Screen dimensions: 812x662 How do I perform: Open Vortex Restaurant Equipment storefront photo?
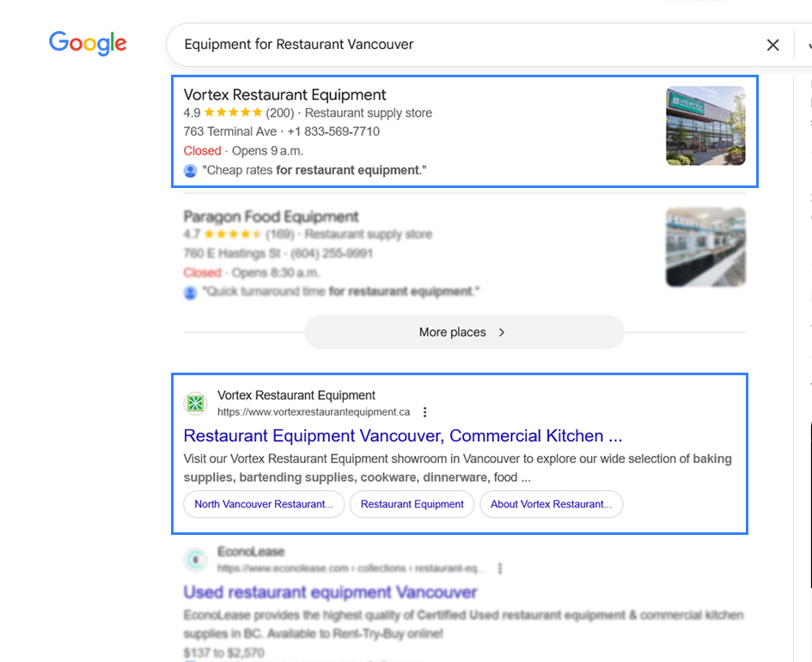[x=705, y=125]
